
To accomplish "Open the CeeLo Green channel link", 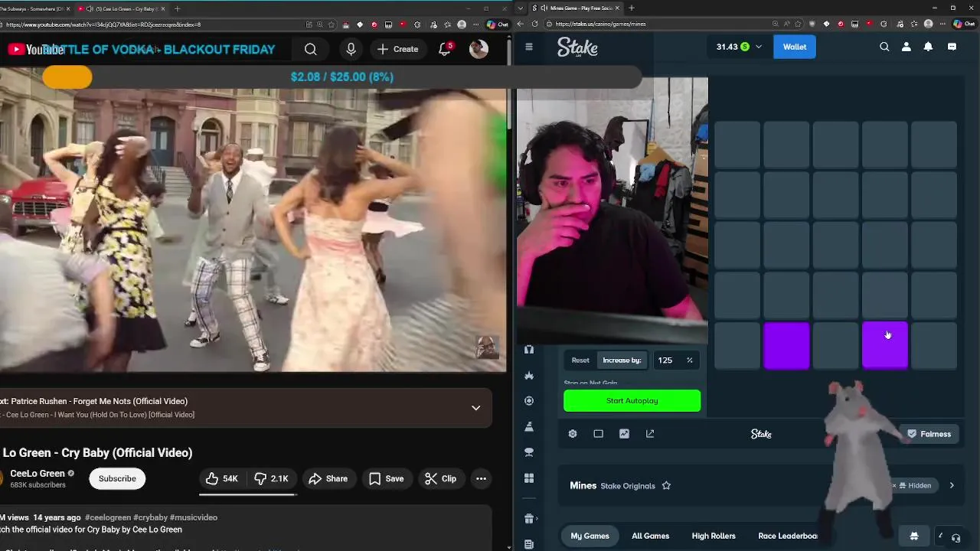I will pyautogui.click(x=37, y=473).
